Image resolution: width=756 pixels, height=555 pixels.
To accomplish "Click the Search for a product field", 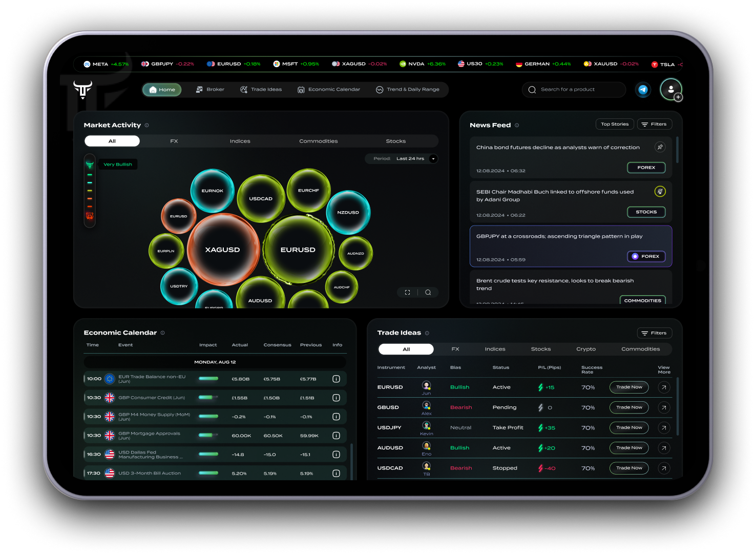I will pos(574,90).
